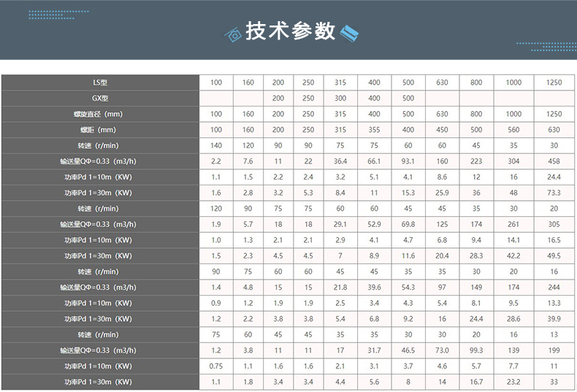Select the LS型 row header

pyautogui.click(x=100, y=82)
